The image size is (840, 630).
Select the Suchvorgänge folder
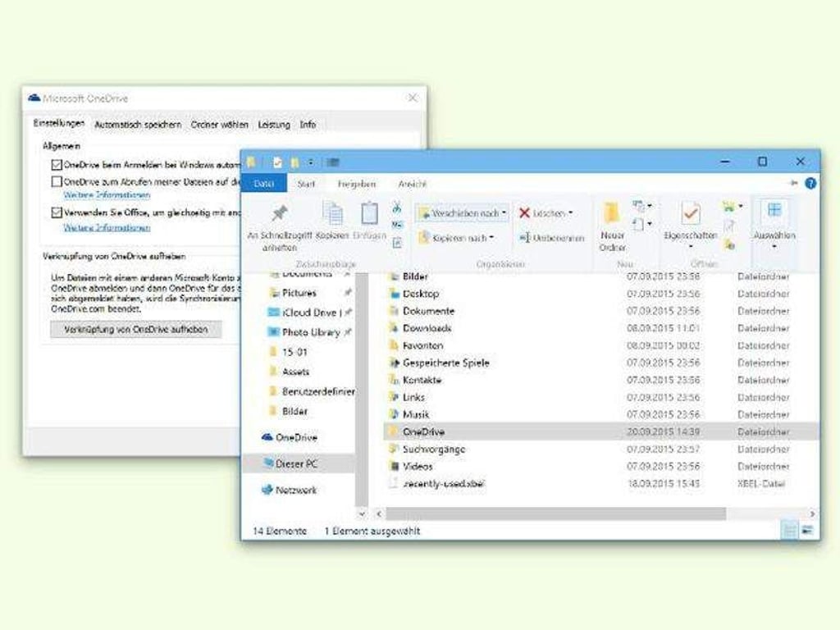tap(433, 449)
